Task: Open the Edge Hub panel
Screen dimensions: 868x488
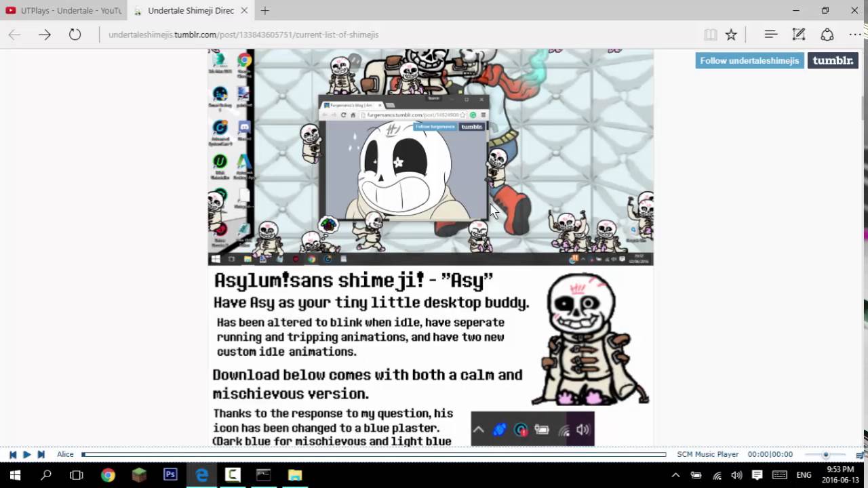Action: (770, 35)
